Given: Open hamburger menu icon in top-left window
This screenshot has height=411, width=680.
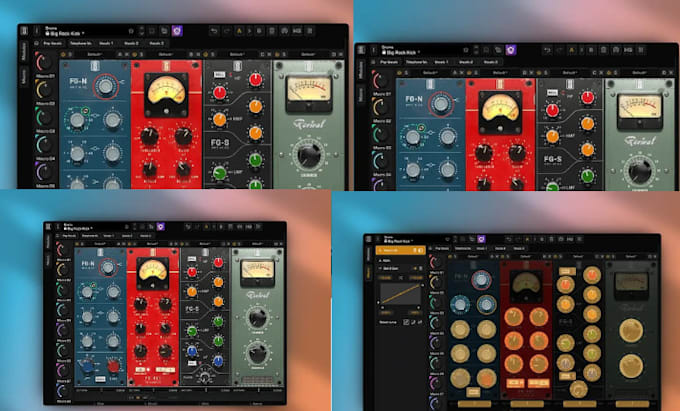Looking at the screenshot, I should [x=309, y=31].
